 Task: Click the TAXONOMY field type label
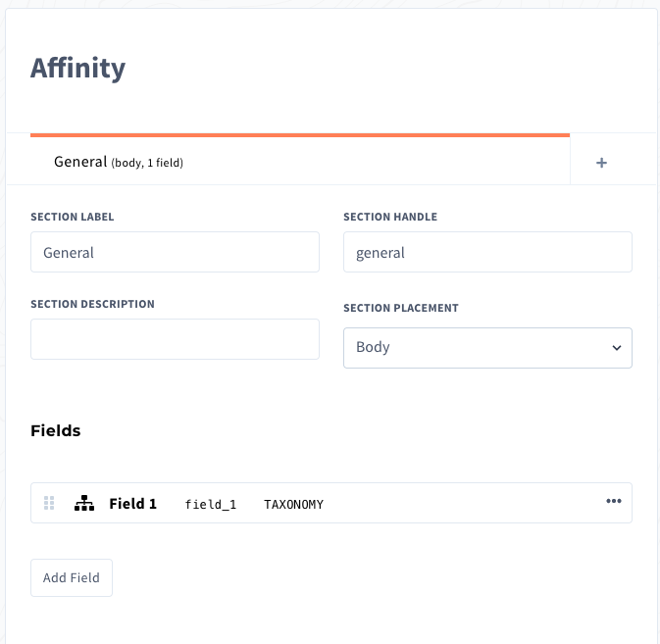pos(293,505)
